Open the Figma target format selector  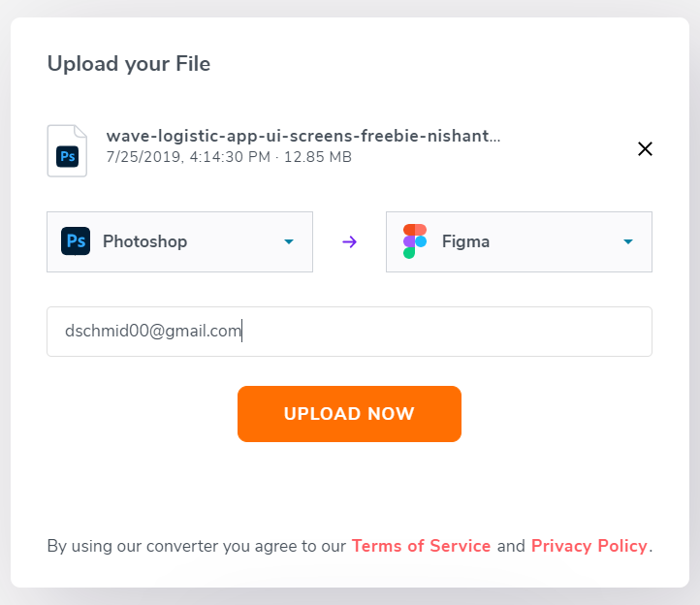click(x=520, y=241)
